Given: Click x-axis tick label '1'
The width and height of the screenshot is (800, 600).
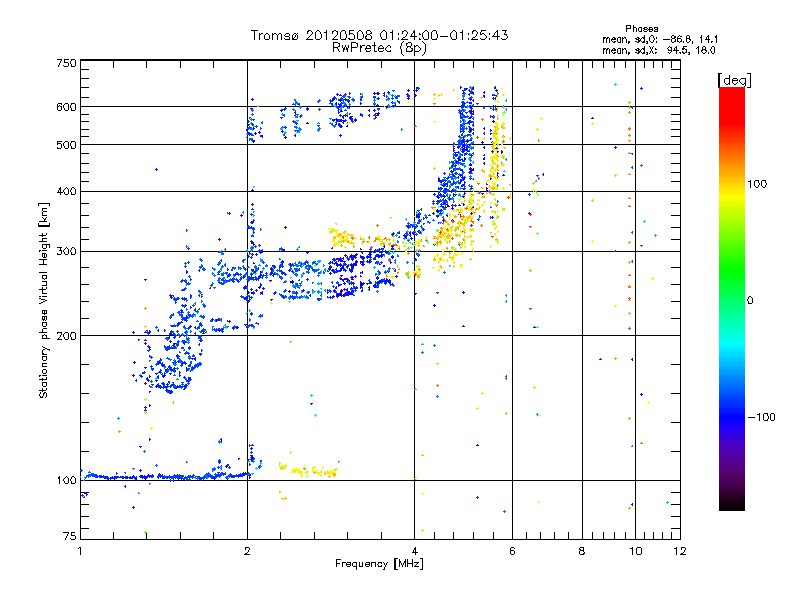Looking at the screenshot, I should (x=80, y=551).
